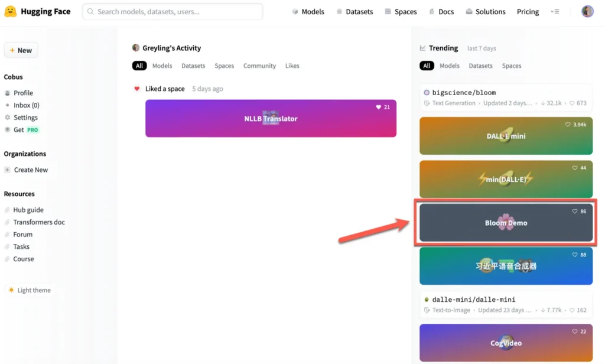Click the heart like count on NLLB Translator
Screen dimensions: 605x364
pyautogui.click(x=383, y=108)
